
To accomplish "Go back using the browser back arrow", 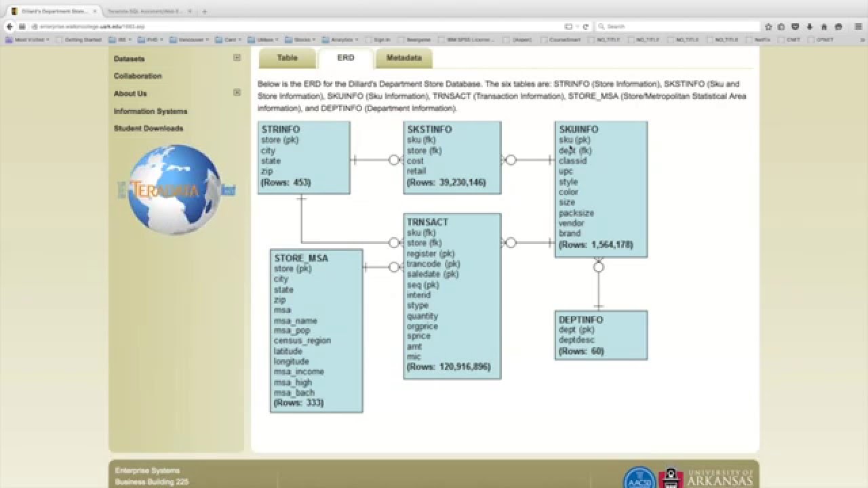I will point(9,26).
